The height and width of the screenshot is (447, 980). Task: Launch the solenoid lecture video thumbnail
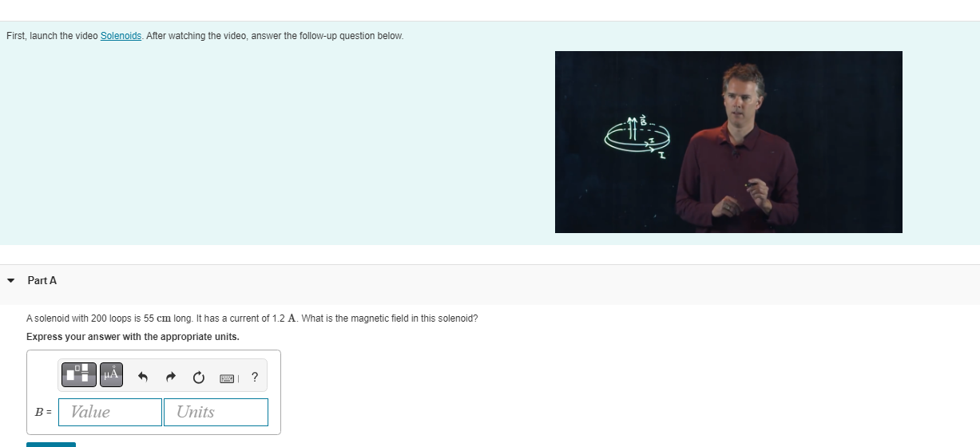(x=728, y=142)
